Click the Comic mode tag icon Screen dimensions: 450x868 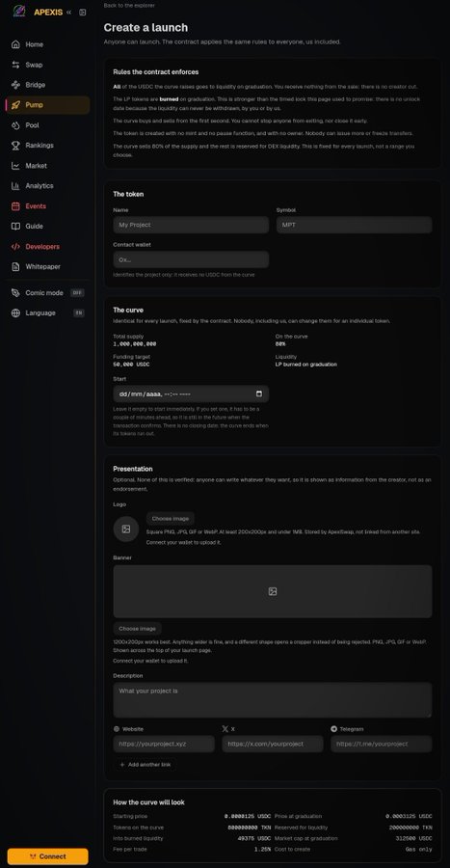coord(15,293)
